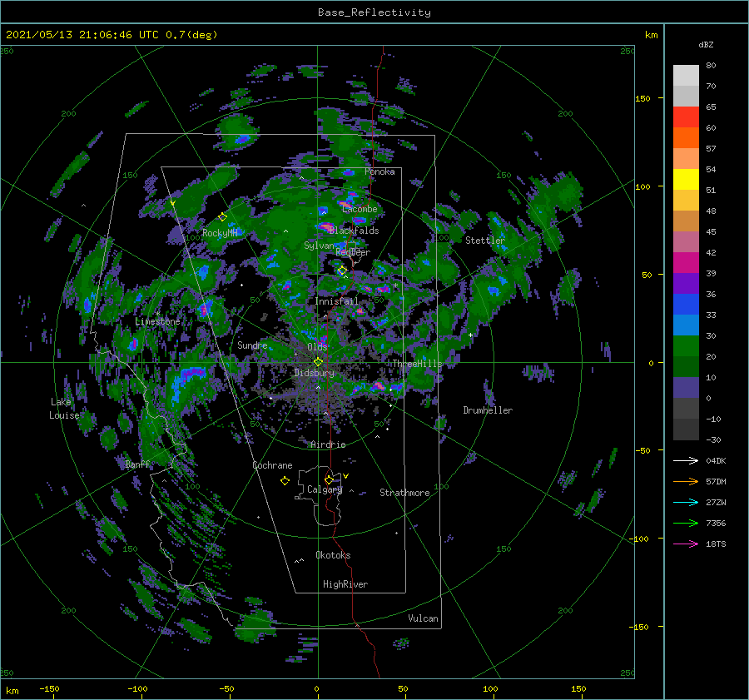Click the 57 value in dBZ legend

pyautogui.click(x=711, y=149)
